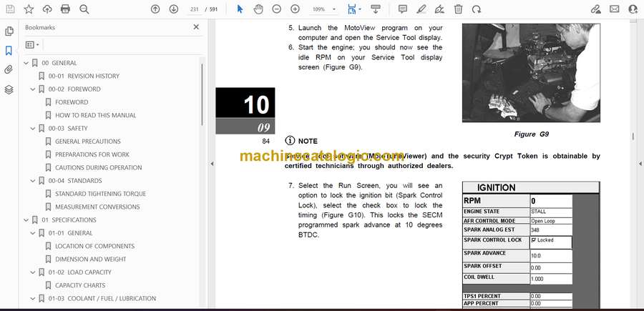Viewport: 644px width, 311px height.
Task: Activate the hand pan tool
Action: pyautogui.click(x=258, y=9)
